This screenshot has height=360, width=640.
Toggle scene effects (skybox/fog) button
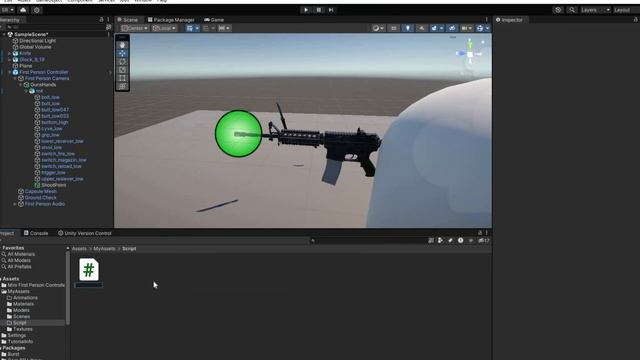pyautogui.click(x=434, y=28)
